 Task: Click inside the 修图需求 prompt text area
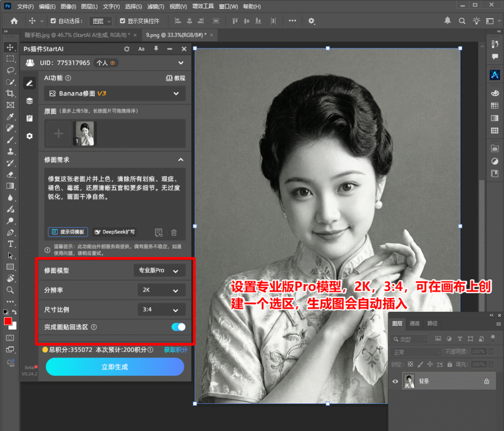click(x=115, y=197)
